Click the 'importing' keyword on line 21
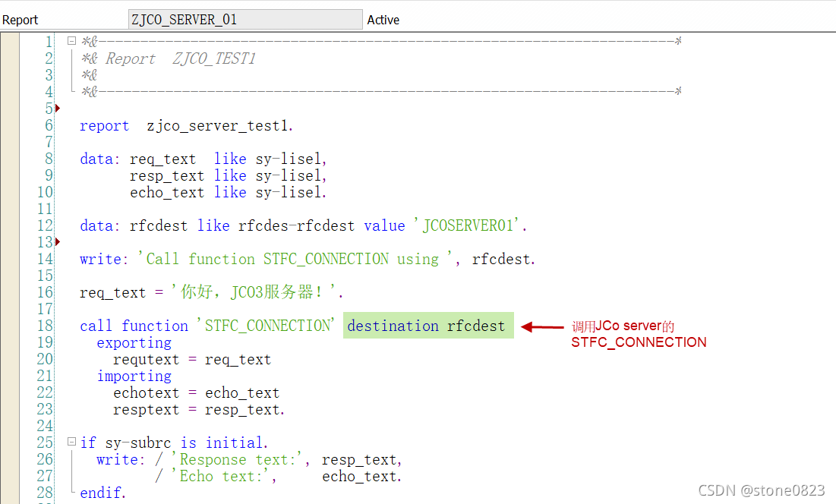The image size is (836, 504). (134, 376)
